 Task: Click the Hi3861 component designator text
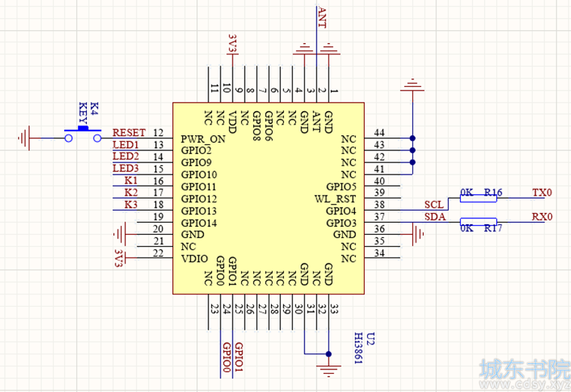(x=359, y=348)
